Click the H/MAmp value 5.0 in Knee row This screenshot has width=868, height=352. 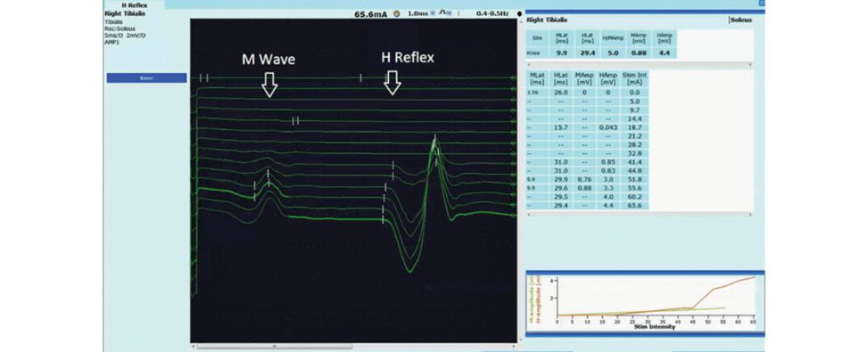pos(614,53)
